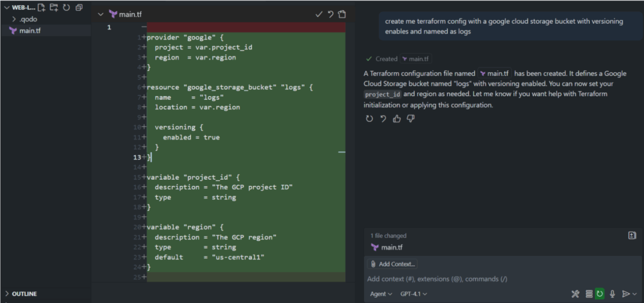Accept changes with the checkmark icon
This screenshot has height=303, width=644.
pos(319,14)
